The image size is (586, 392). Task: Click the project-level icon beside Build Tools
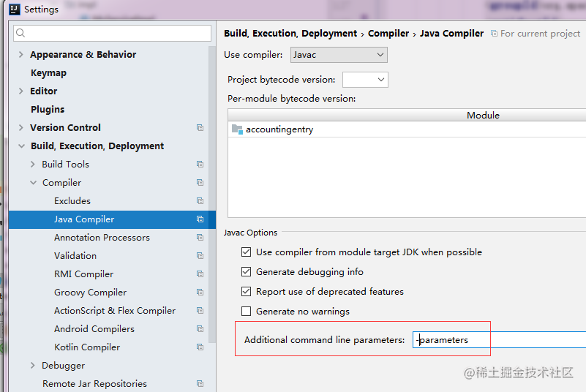tap(200, 165)
